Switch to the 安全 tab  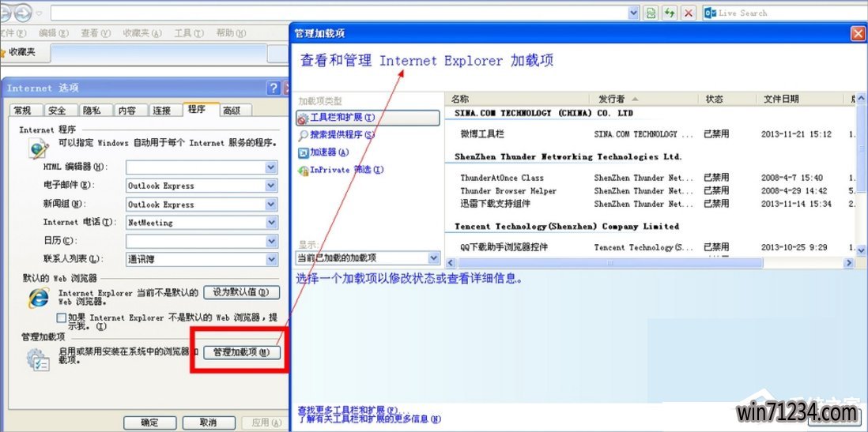click(x=57, y=111)
